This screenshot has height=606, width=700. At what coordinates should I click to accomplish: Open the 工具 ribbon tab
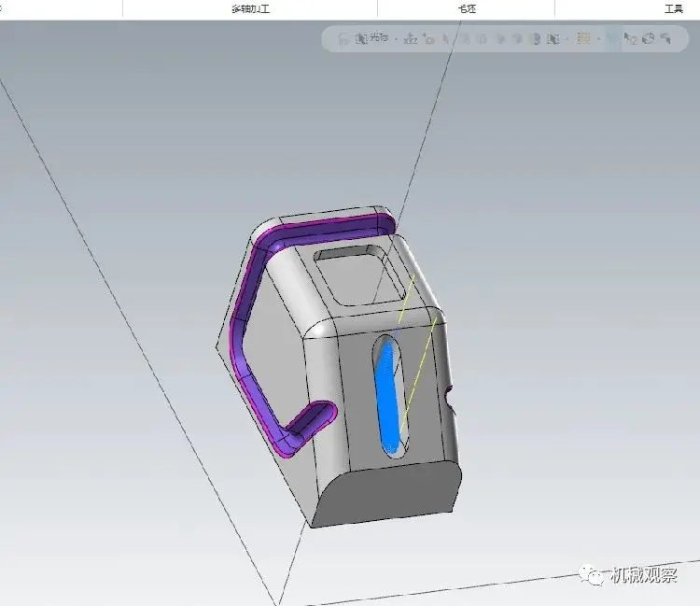[674, 9]
